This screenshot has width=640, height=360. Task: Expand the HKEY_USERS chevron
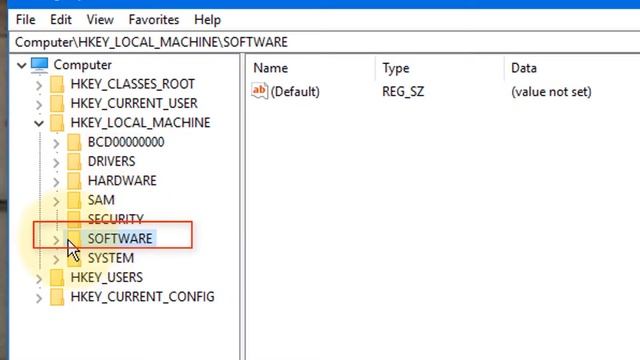tap(39, 279)
